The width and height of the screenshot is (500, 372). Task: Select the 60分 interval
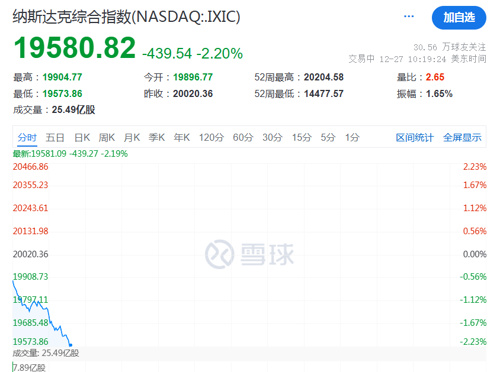tap(243, 137)
